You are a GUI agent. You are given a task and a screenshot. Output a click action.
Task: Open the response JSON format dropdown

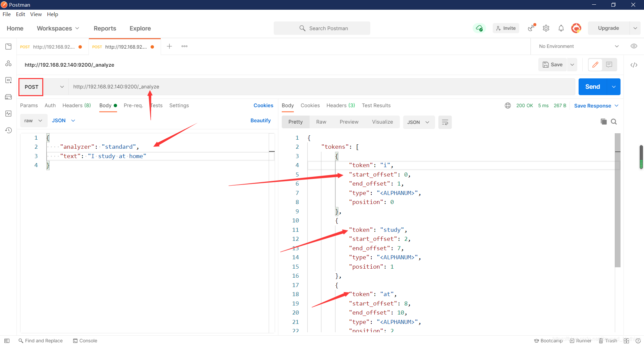click(x=419, y=122)
